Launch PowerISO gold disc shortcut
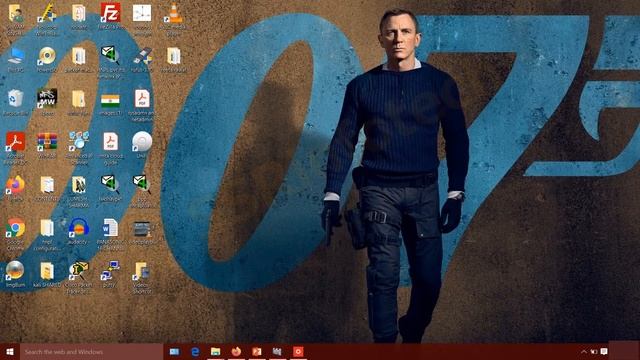The image size is (640, 360). [x=47, y=60]
